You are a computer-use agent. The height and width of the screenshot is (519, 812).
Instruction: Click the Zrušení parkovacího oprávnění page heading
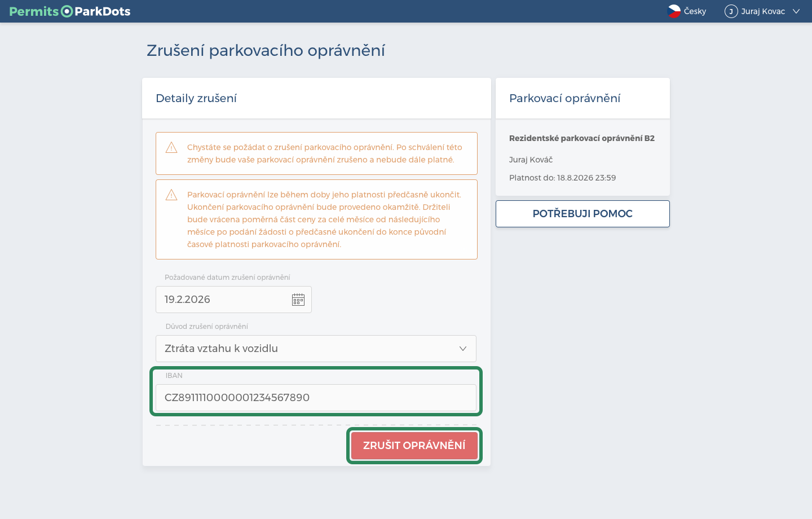coord(266,51)
